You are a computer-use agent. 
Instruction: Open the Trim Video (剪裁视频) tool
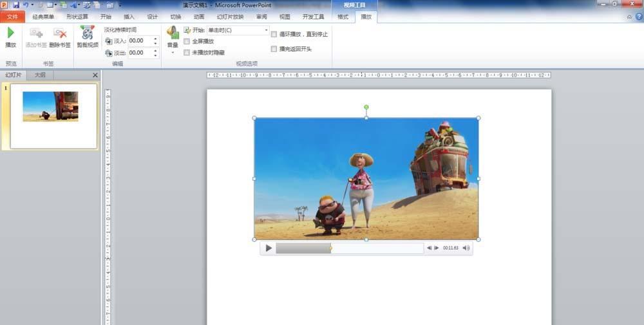click(x=88, y=37)
